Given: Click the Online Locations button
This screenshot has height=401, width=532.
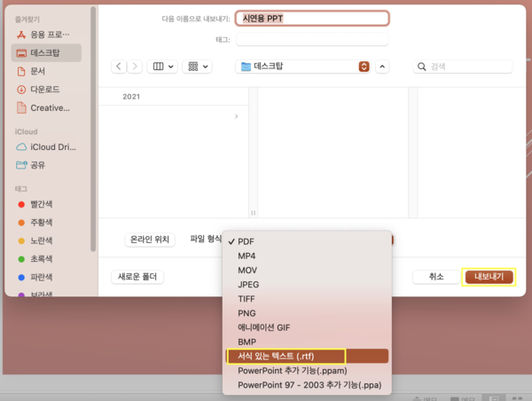Looking at the screenshot, I should tap(150, 240).
